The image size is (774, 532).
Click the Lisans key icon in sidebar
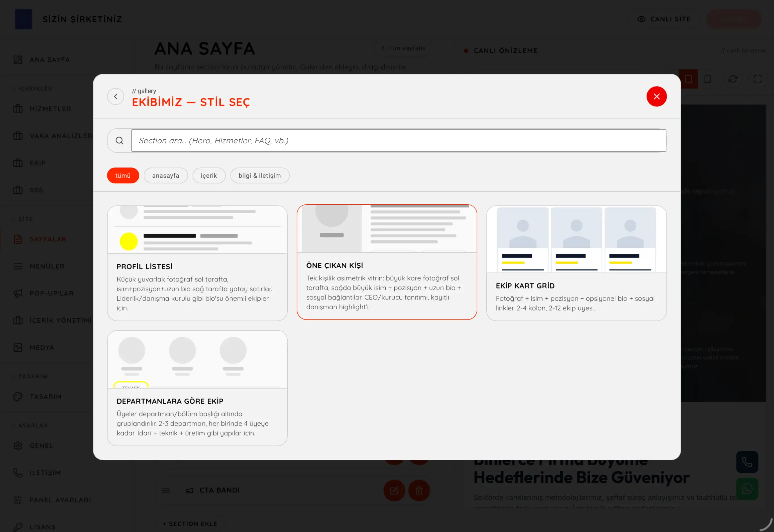pos(18,527)
